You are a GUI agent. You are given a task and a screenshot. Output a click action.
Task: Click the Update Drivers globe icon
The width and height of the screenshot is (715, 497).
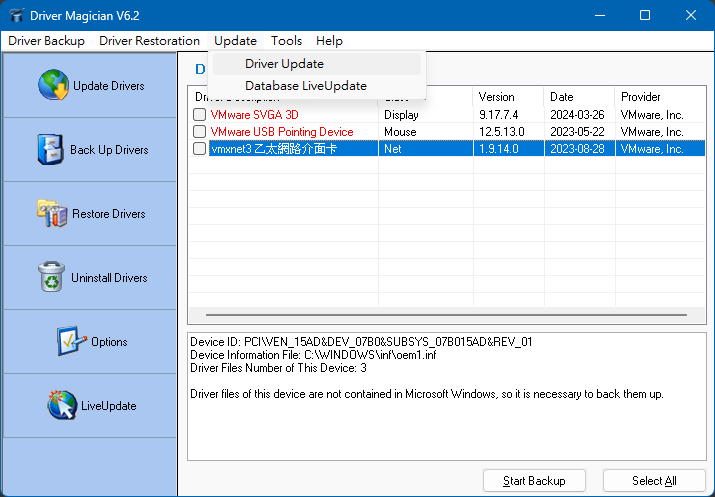tap(53, 86)
